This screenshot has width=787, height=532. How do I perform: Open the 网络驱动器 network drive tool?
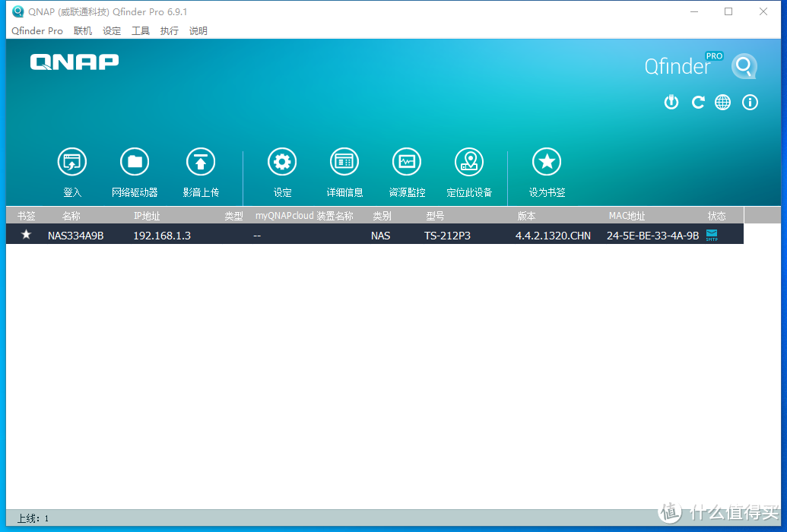point(135,162)
